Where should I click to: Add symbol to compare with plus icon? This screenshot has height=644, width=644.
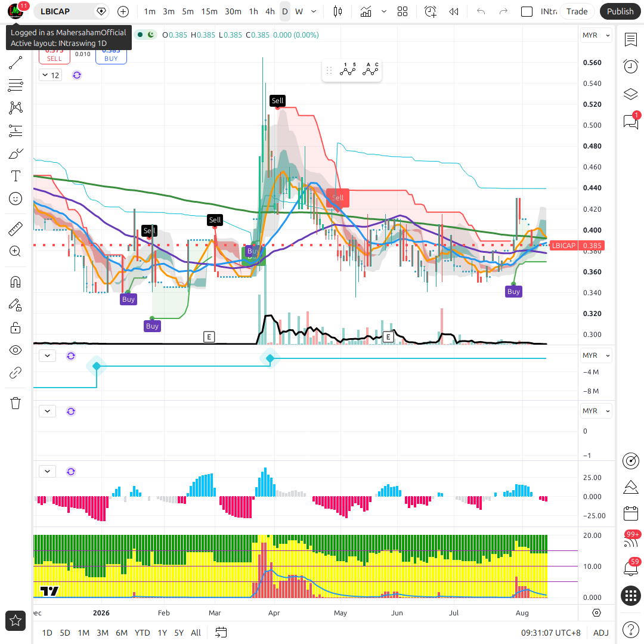pyautogui.click(x=123, y=11)
